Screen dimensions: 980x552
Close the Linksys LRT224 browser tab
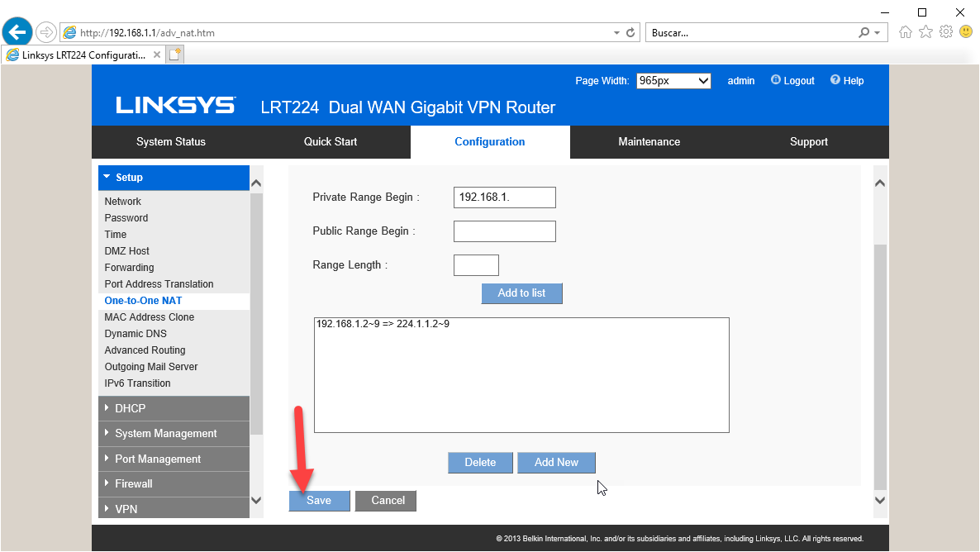point(157,55)
